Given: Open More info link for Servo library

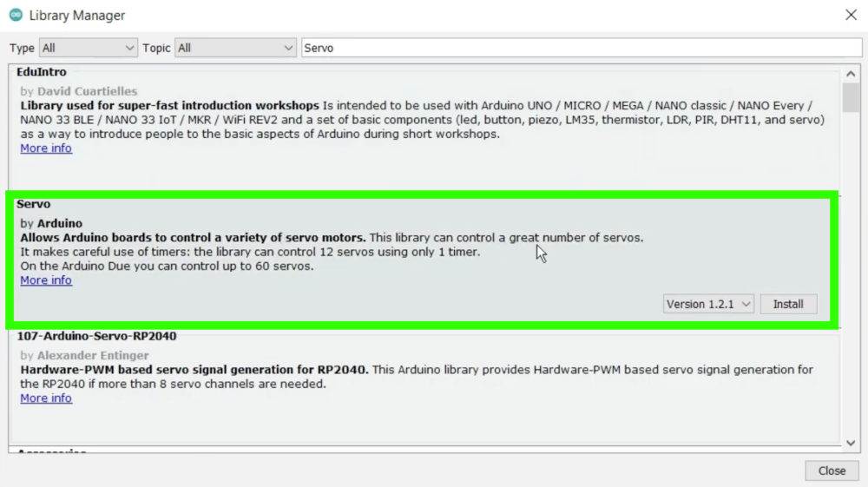Looking at the screenshot, I should [46, 280].
